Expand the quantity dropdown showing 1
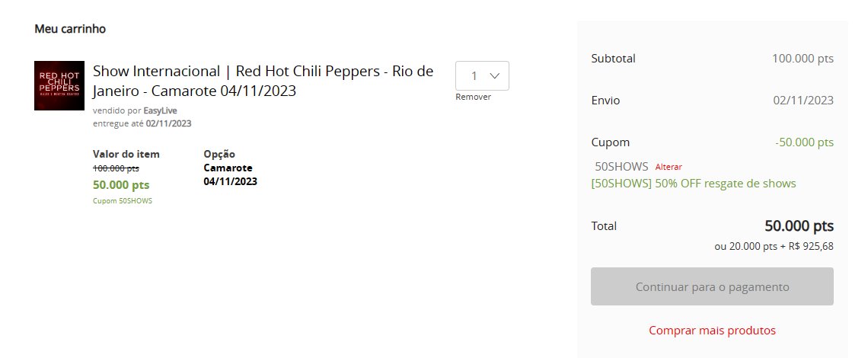Viewport: 868px width, 358px height. point(482,76)
